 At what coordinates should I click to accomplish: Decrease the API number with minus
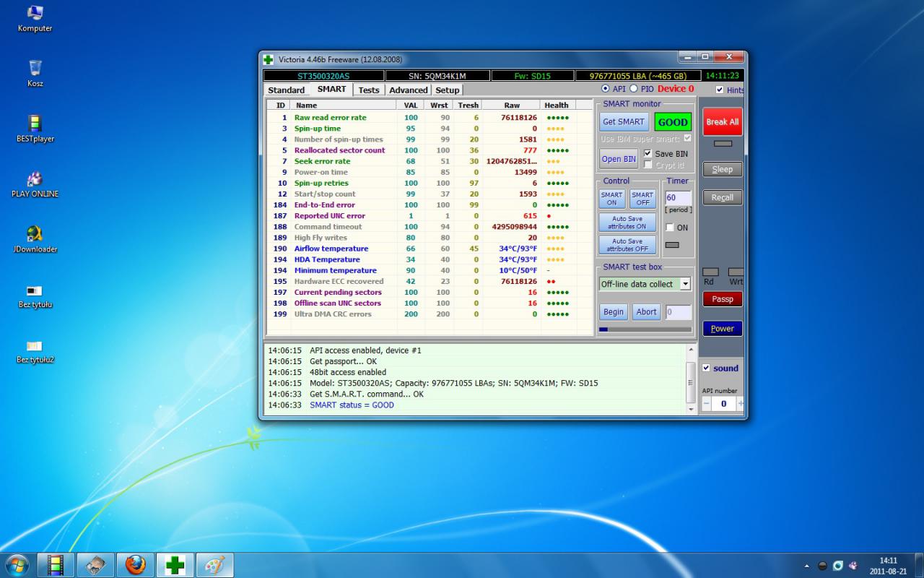706,404
